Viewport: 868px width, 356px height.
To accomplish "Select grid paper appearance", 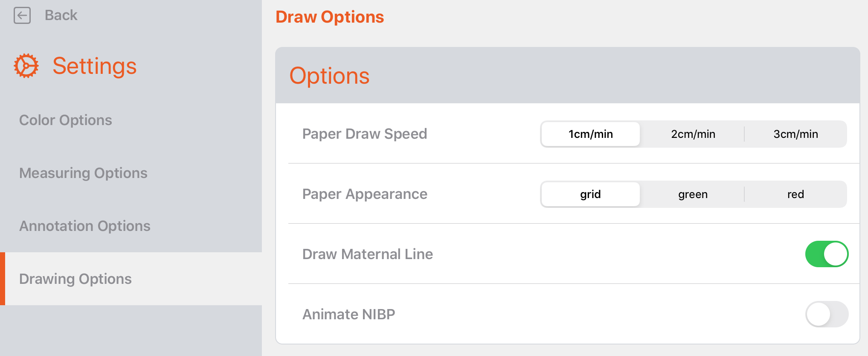I will tap(590, 194).
